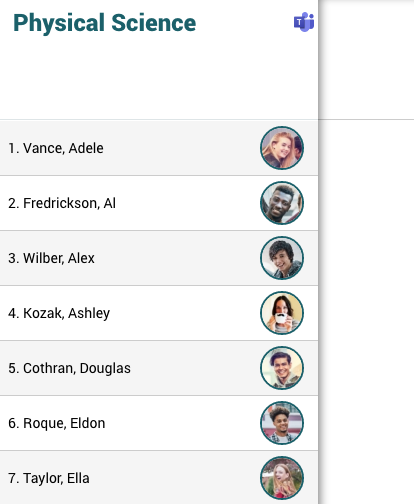Open the entry for Wilber, Alex
The height and width of the screenshot is (504, 414).
pyautogui.click(x=59, y=258)
